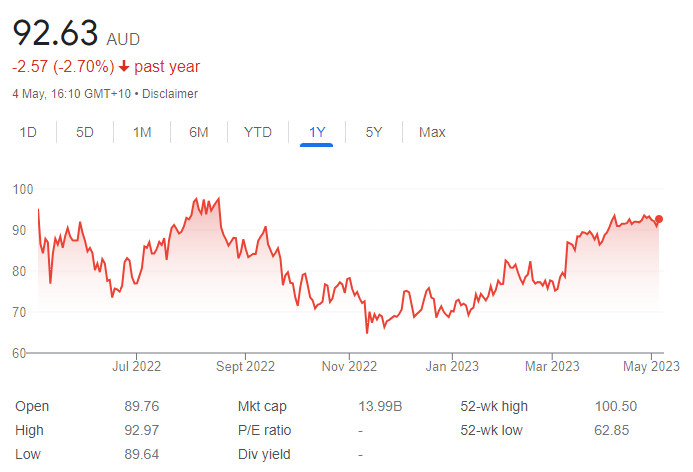Click the 80 y-axis label
The image size is (693, 472).
point(19,271)
